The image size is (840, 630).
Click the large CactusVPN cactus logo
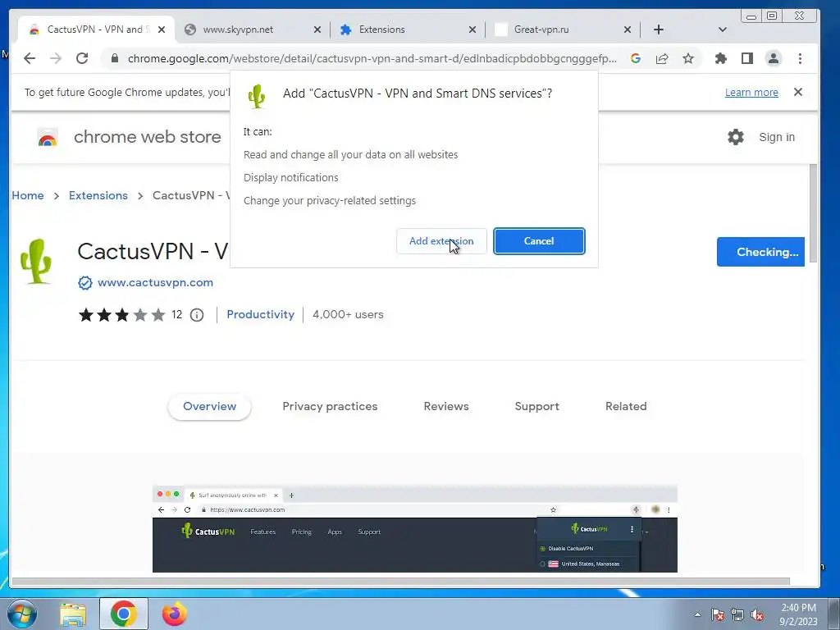pyautogui.click(x=36, y=262)
